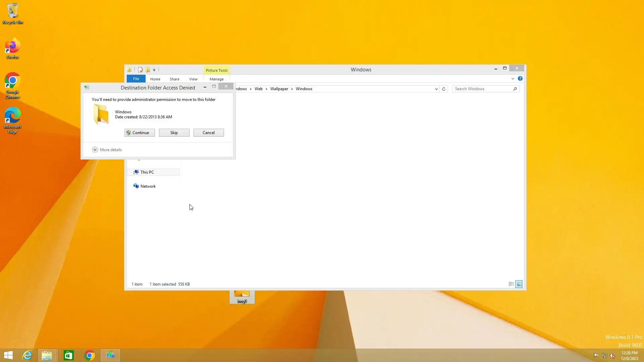Open Internet Explorer from the taskbar
644x362 pixels.
coord(27,355)
